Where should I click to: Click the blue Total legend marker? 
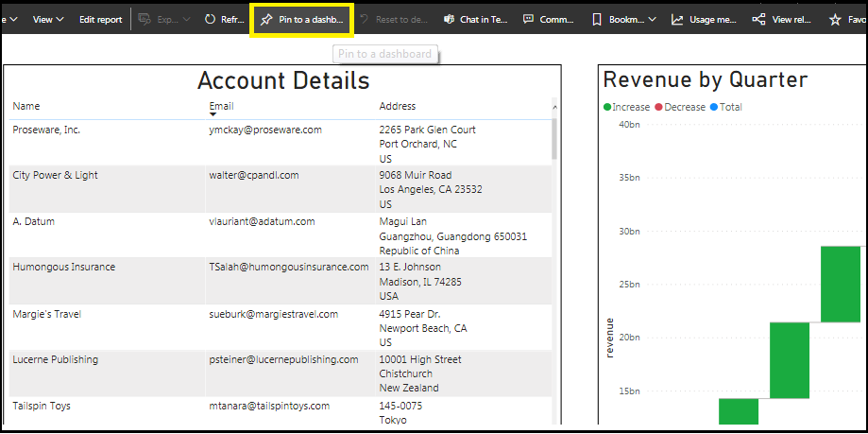(713, 107)
